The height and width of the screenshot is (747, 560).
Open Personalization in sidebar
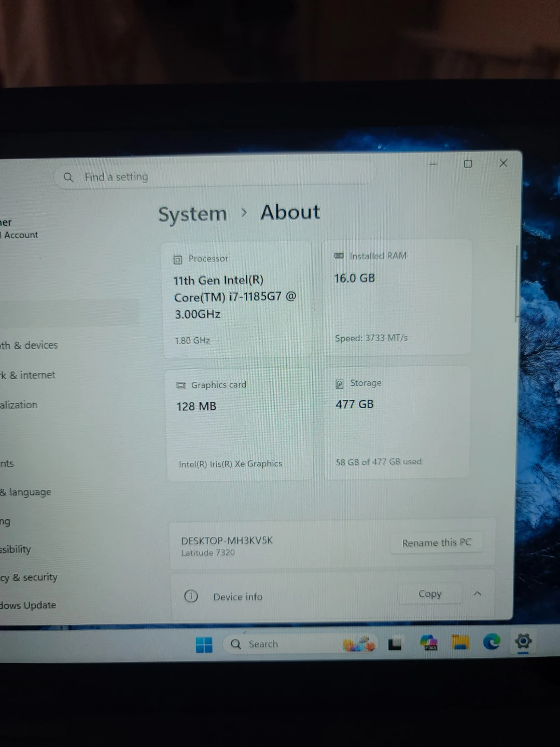(x=19, y=405)
